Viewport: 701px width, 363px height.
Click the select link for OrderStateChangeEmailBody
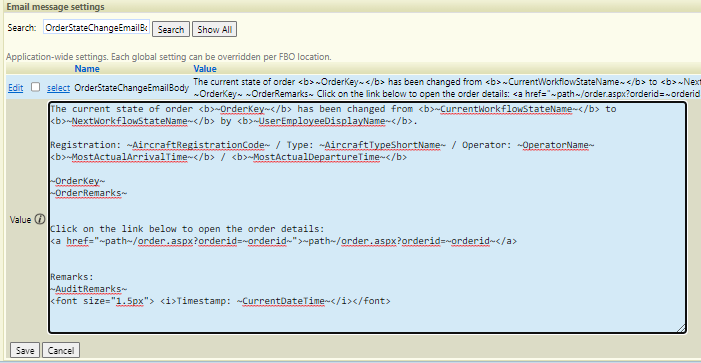59,88
